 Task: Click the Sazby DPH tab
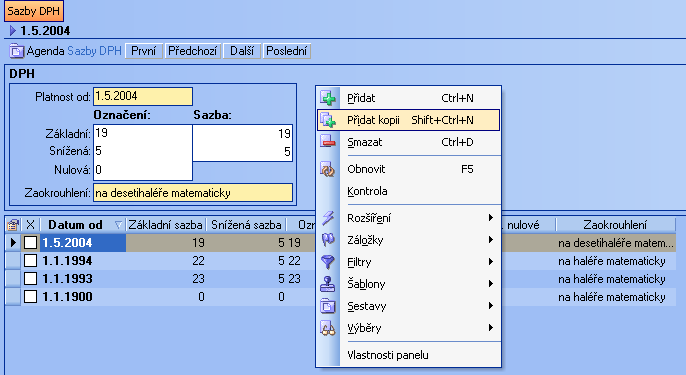(34, 11)
